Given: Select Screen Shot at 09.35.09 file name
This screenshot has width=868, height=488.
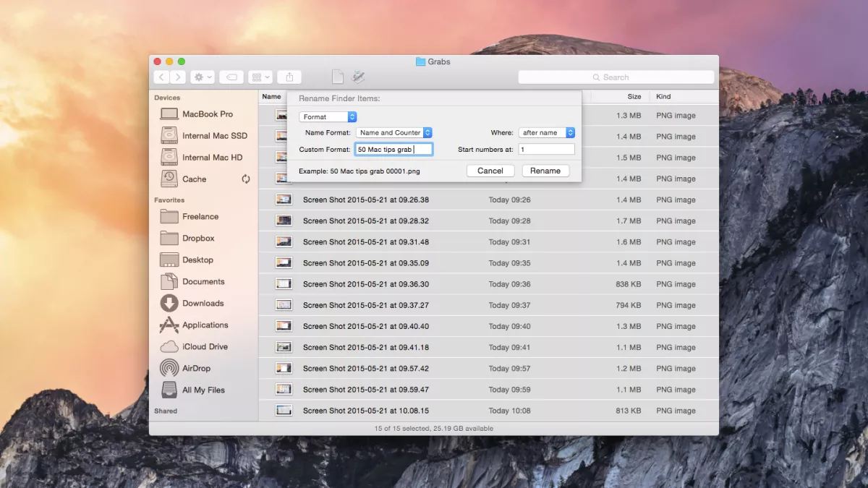Looking at the screenshot, I should (x=366, y=263).
